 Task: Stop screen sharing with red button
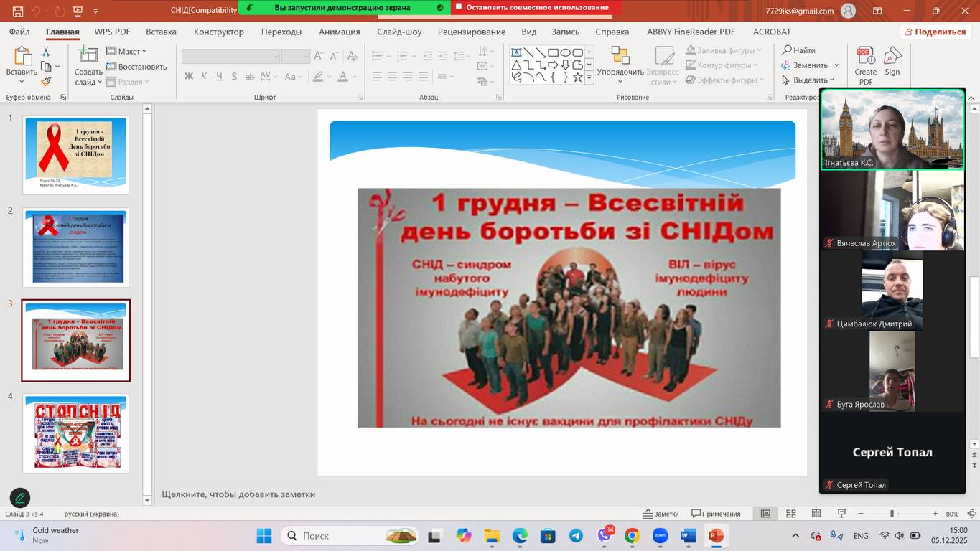pyautogui.click(x=536, y=7)
